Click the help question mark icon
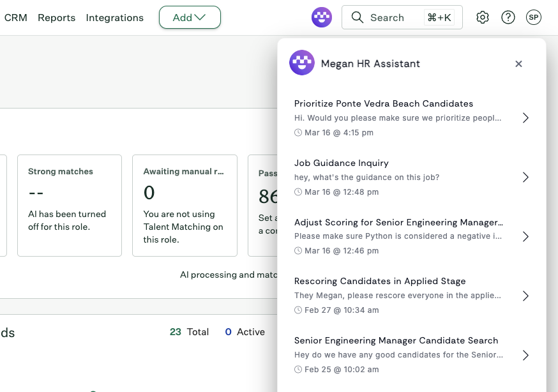 tap(508, 17)
